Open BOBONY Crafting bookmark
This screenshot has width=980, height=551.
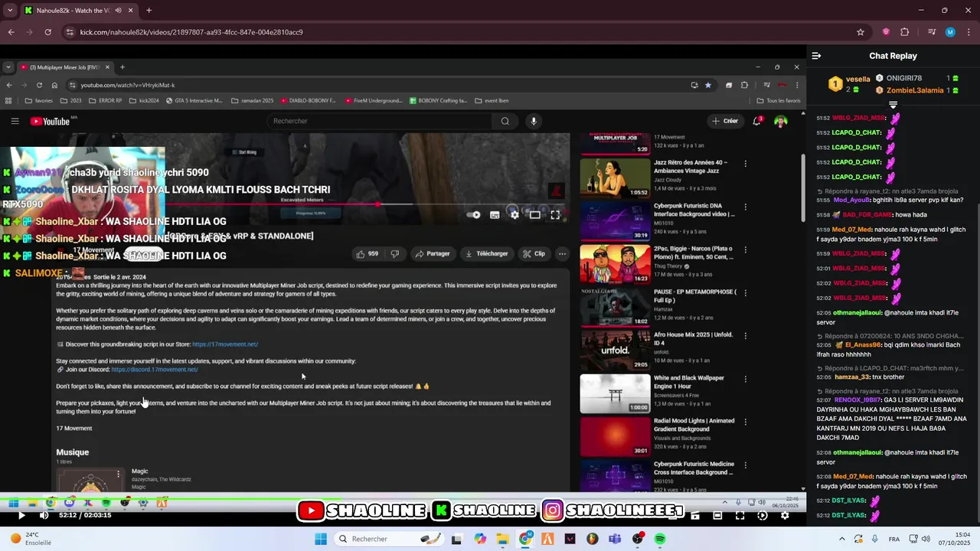(438, 100)
